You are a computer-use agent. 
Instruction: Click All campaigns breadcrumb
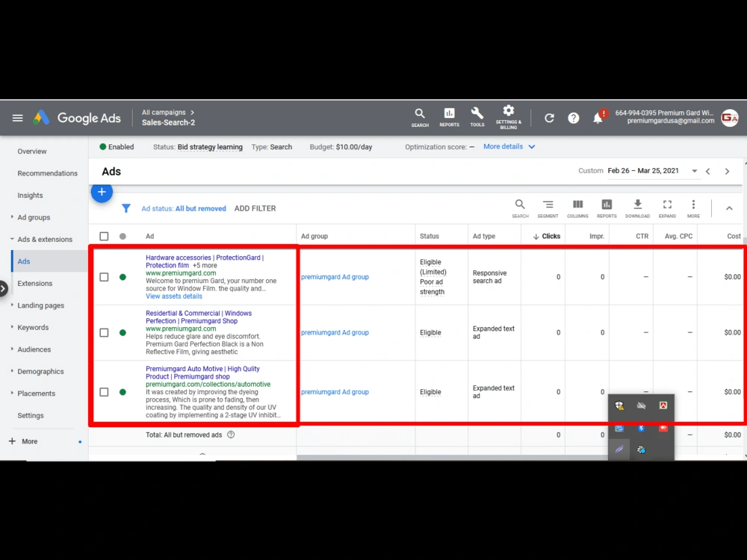pos(164,113)
